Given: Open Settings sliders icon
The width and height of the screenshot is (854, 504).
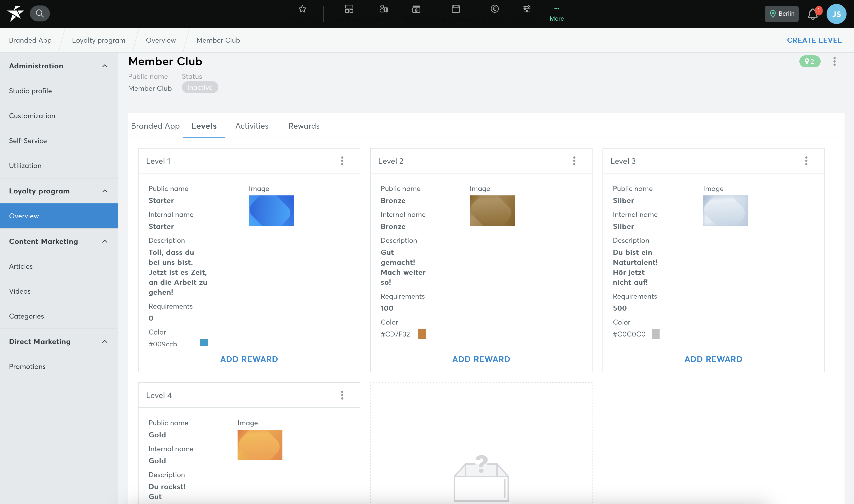Looking at the screenshot, I should [x=527, y=9].
